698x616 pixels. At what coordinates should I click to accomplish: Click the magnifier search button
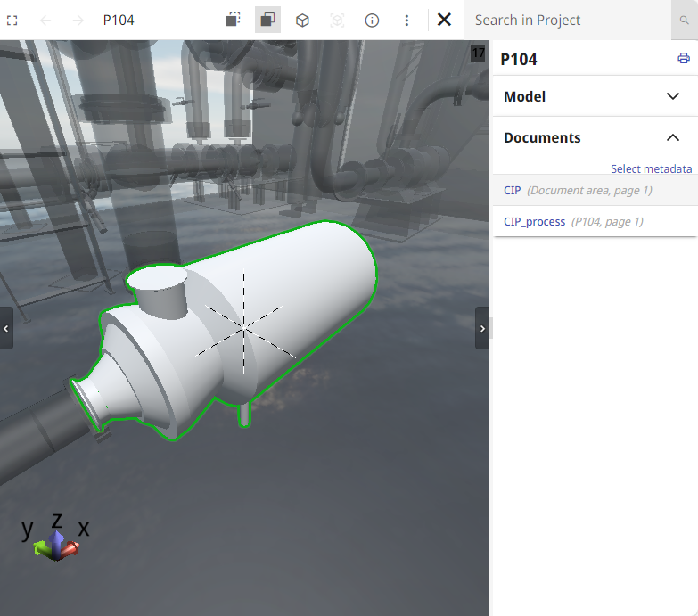tap(684, 20)
